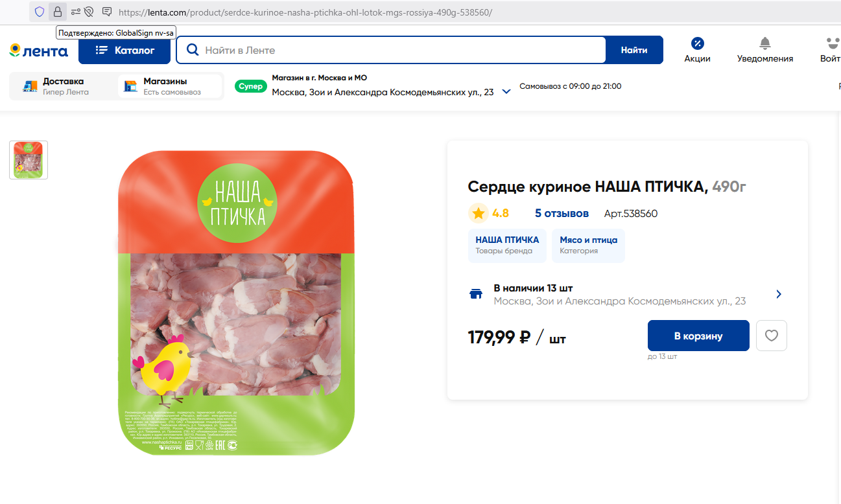Select the product image thumbnail
The height and width of the screenshot is (504, 841).
(x=29, y=160)
